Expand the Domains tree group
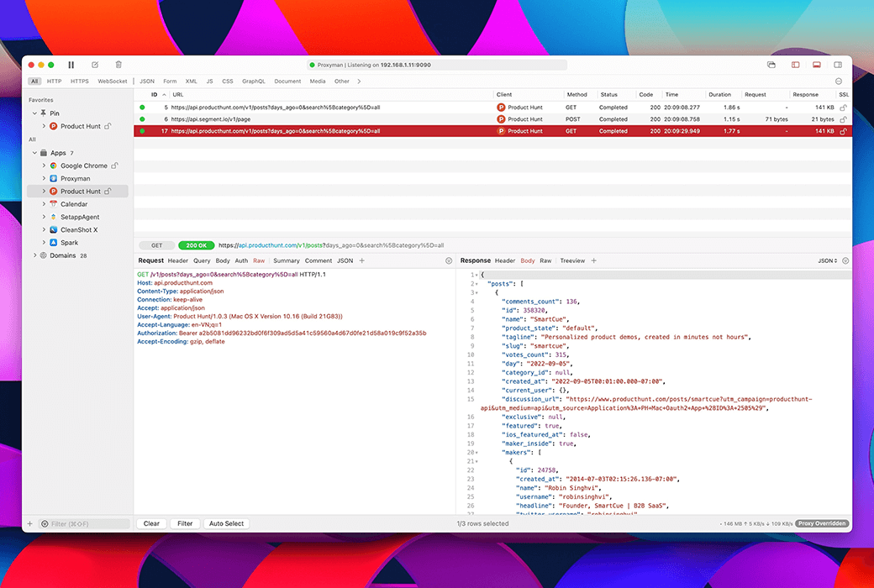The height and width of the screenshot is (588, 874). [34, 255]
